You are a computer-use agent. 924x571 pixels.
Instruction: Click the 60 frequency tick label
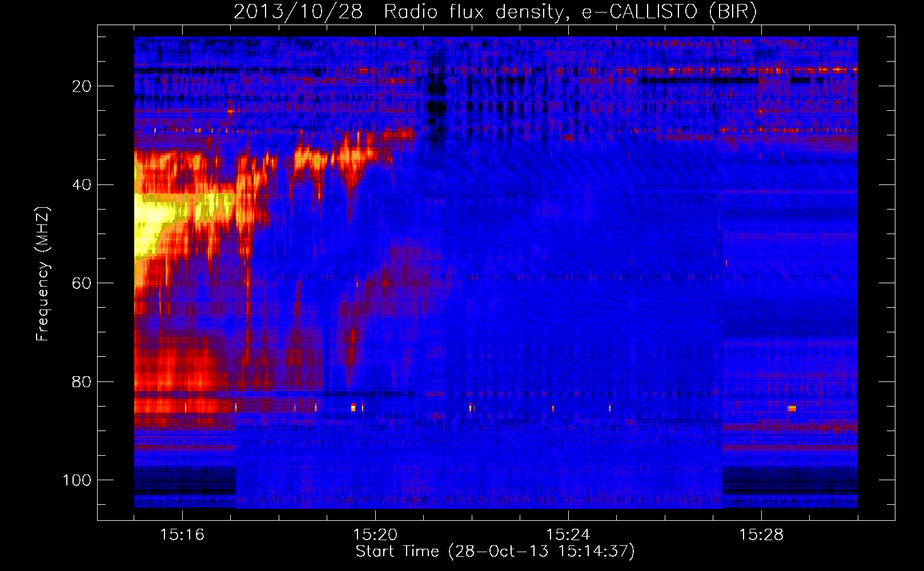[x=82, y=283]
